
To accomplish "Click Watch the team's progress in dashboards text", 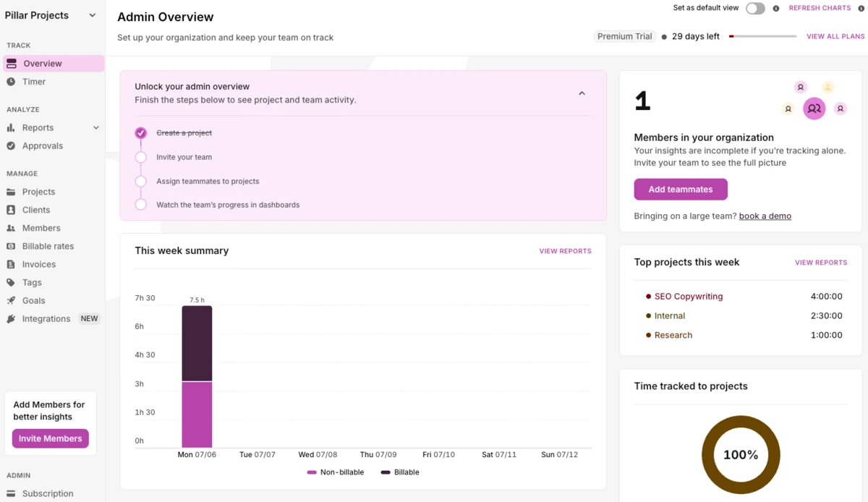I will [x=228, y=205].
